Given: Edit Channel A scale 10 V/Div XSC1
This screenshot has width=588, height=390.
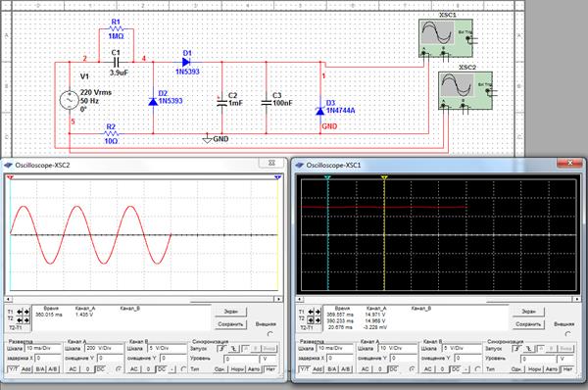Looking at the screenshot, I should click(x=398, y=349).
